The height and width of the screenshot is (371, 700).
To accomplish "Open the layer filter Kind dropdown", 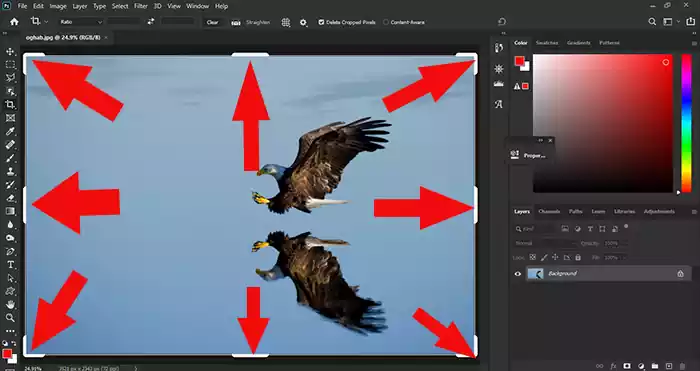I will coord(535,229).
